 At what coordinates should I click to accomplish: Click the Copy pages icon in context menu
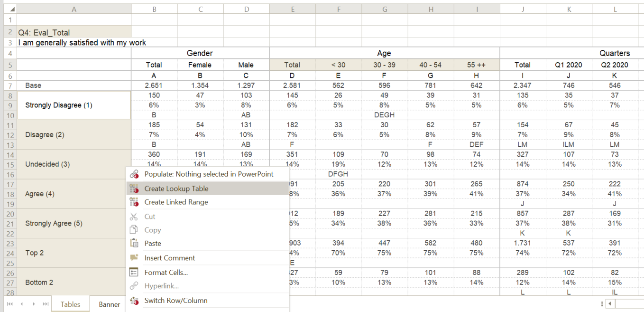135,229
